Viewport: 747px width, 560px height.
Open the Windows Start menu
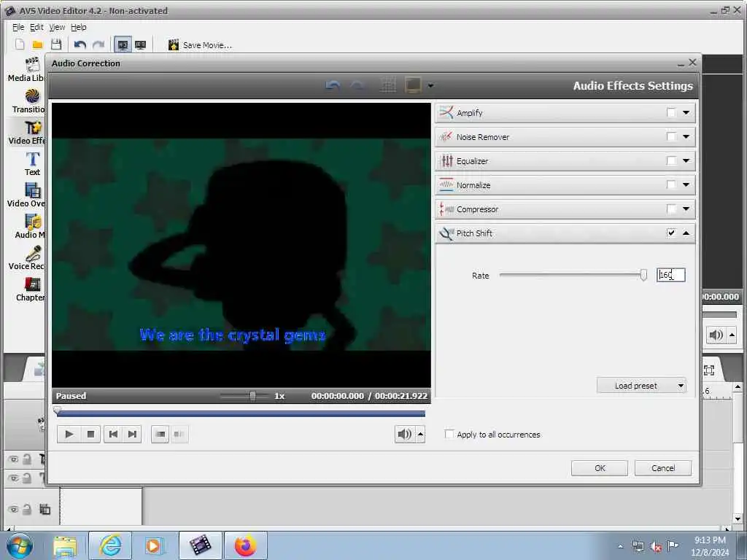(x=20, y=545)
